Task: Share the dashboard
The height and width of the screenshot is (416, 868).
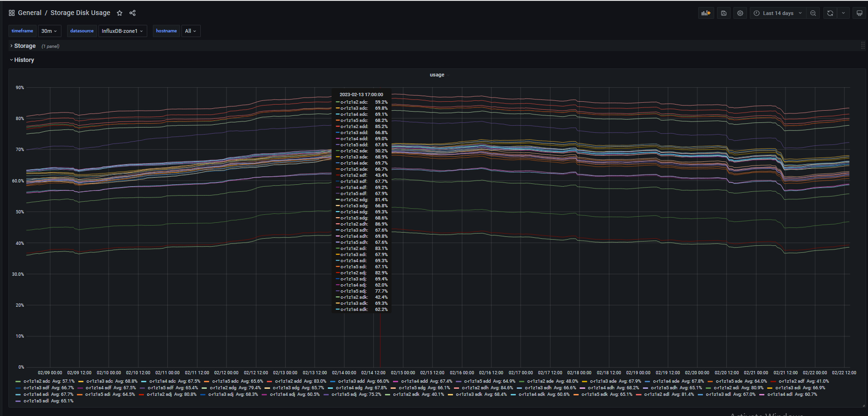Action: 133,13
